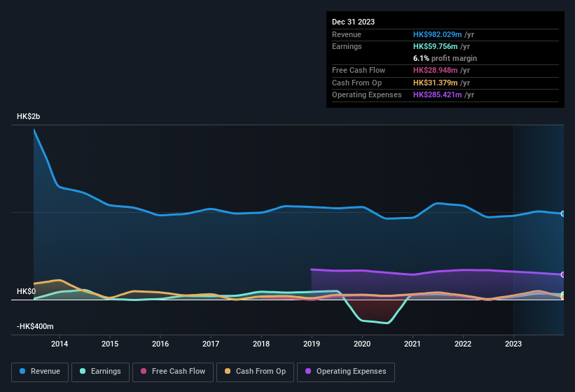Click the teal Earnings legend dot

pos(83,371)
